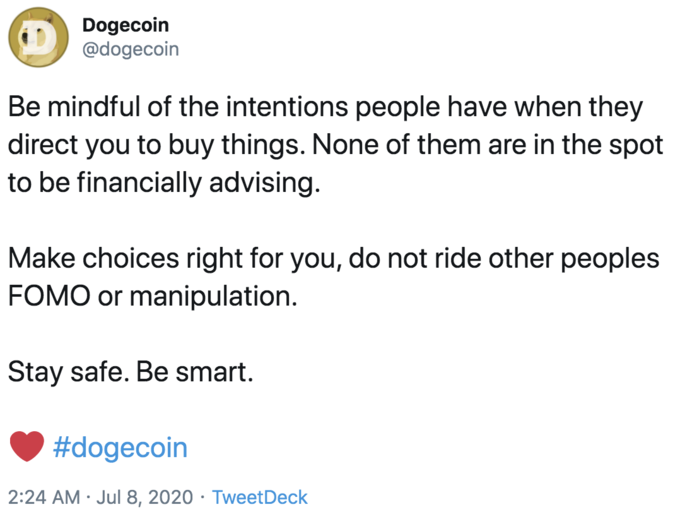Click the phrase "do not ride other peoples"
Viewport: 680px width, 519px height.
504,258
